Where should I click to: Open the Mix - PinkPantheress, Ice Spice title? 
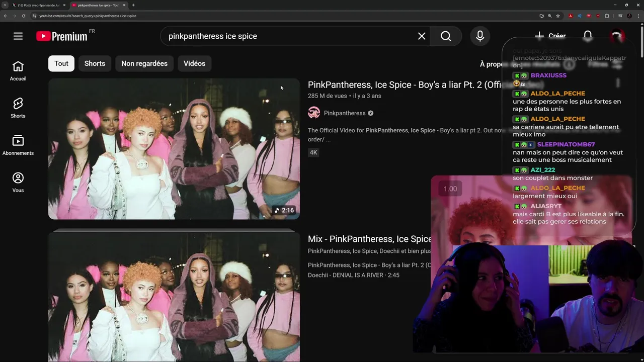pos(370,239)
